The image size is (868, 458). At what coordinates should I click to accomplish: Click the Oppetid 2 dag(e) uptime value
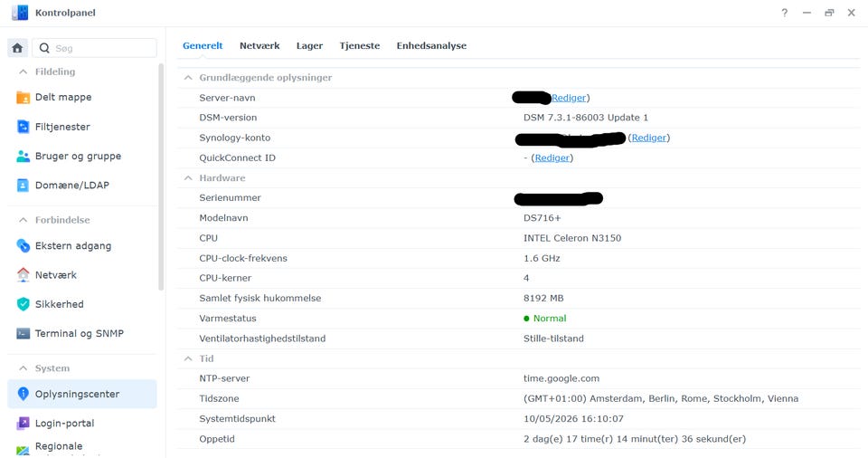pyautogui.click(x=635, y=439)
